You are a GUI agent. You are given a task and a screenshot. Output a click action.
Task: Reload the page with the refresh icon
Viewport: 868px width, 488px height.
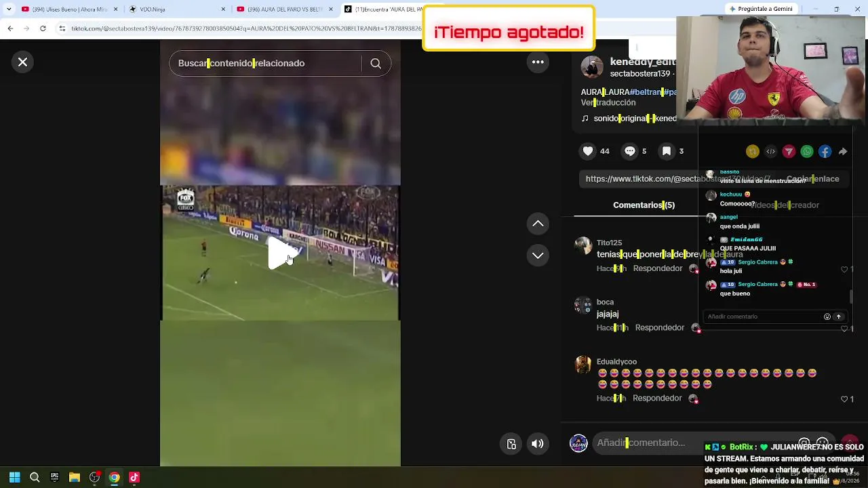pos(43,28)
